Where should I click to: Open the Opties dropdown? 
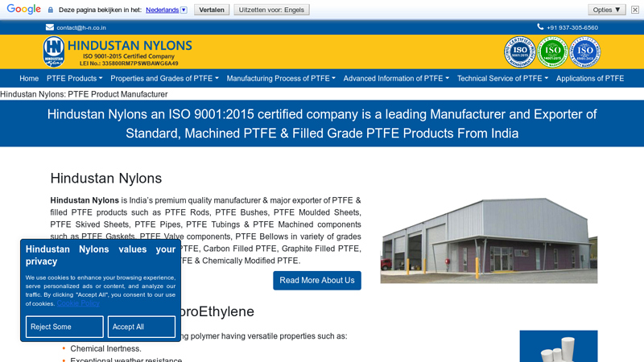tap(607, 10)
